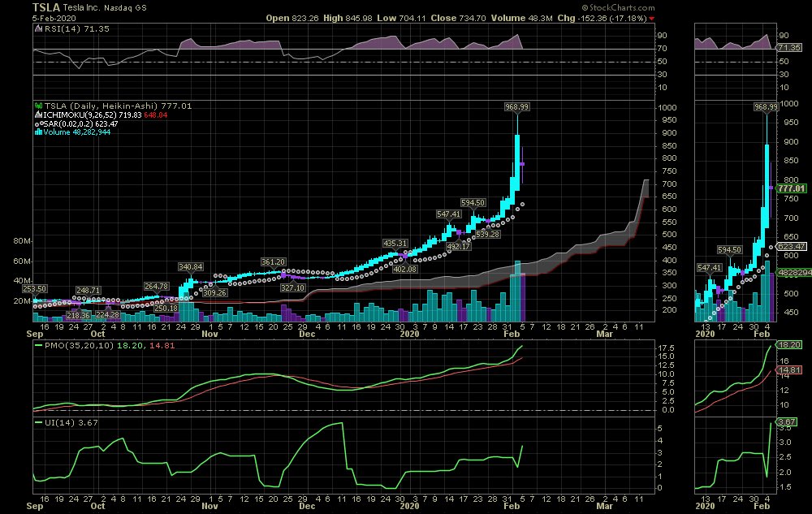Viewport: 812px width, 514px height.
Task: Click the green 18.20 PMO tag in zoom panel
Action: [789, 345]
